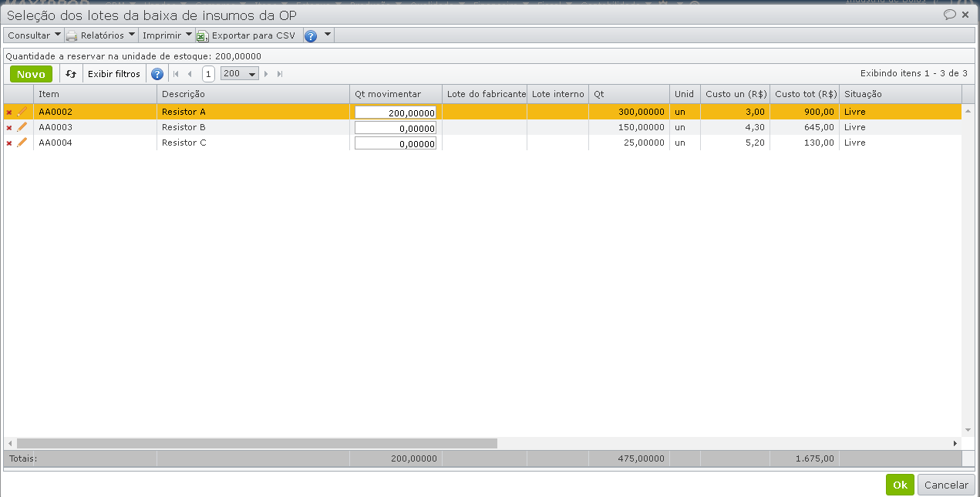Viewport: 980px width, 497px height.
Task: Click the 25,00000 quantity cell
Action: pos(629,143)
